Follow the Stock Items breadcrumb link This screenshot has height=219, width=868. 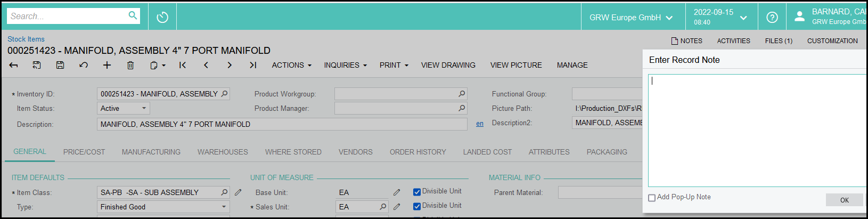(x=26, y=39)
